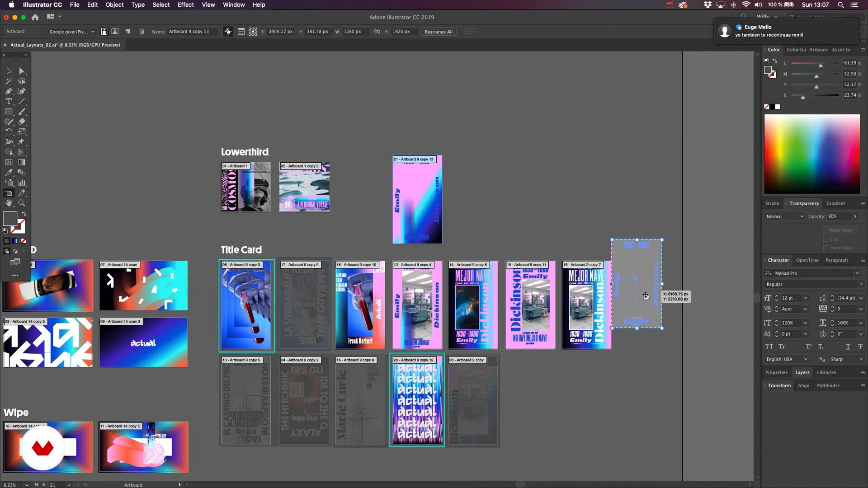
Task: Select the Artboard tool
Action: [9, 193]
